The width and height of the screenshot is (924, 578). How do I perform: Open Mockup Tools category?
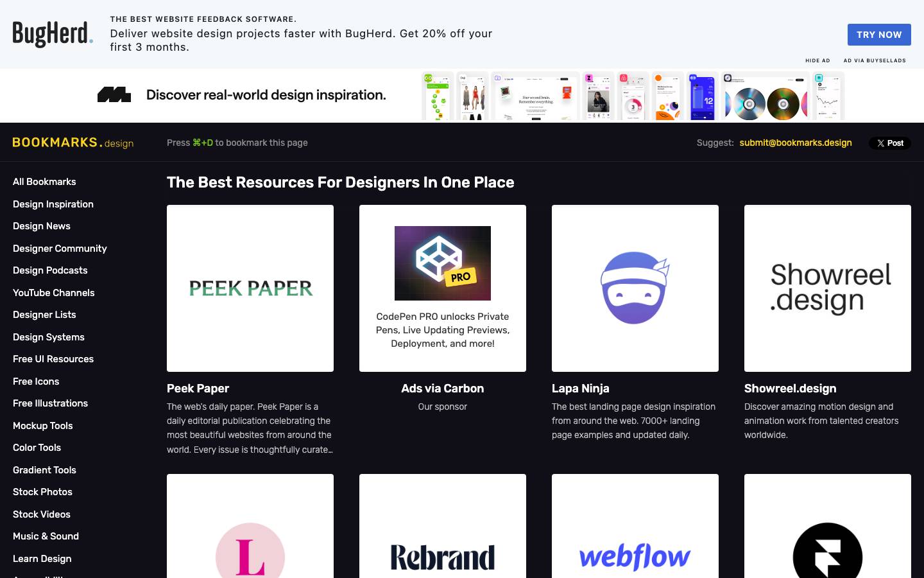click(x=43, y=426)
